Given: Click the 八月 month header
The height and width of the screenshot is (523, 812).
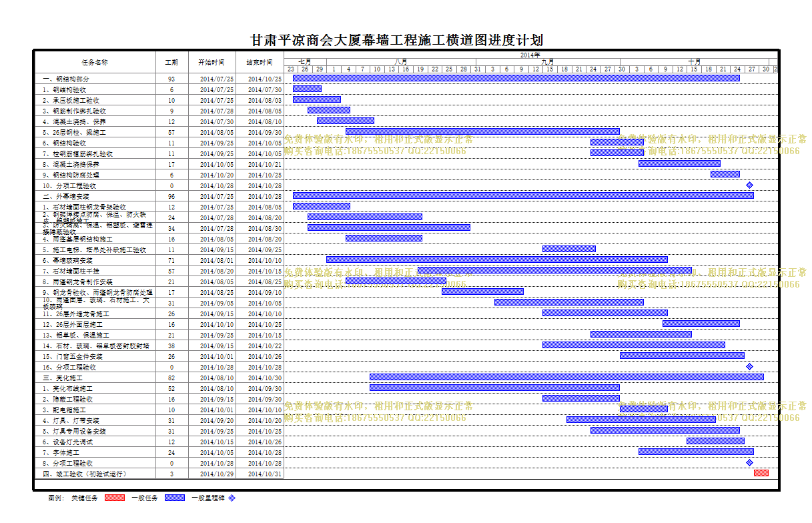Looking at the screenshot, I should point(400,61).
